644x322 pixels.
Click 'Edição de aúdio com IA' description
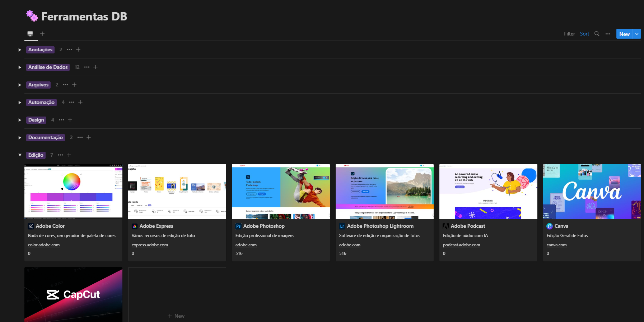465,236
